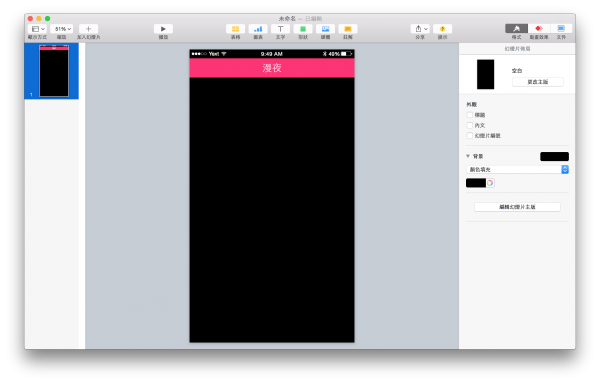Start the slideshow with the play button
Image resolution: width=600 pixels, height=384 pixels.
[163, 29]
